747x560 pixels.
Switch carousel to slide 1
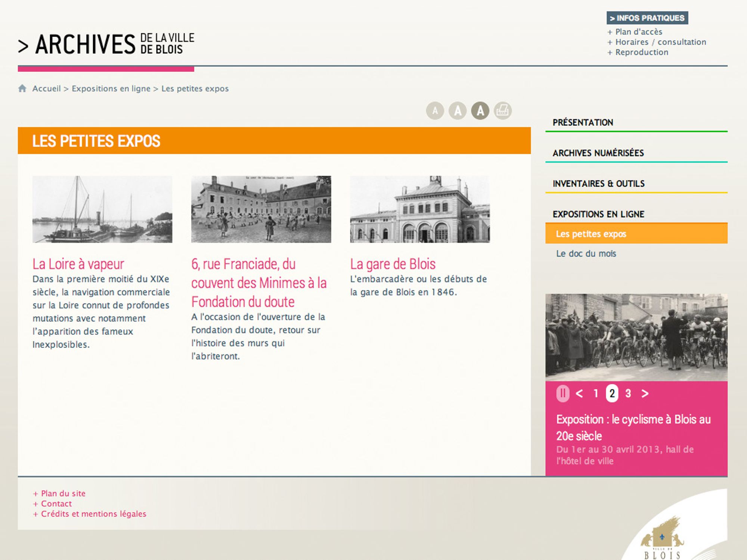pyautogui.click(x=596, y=393)
